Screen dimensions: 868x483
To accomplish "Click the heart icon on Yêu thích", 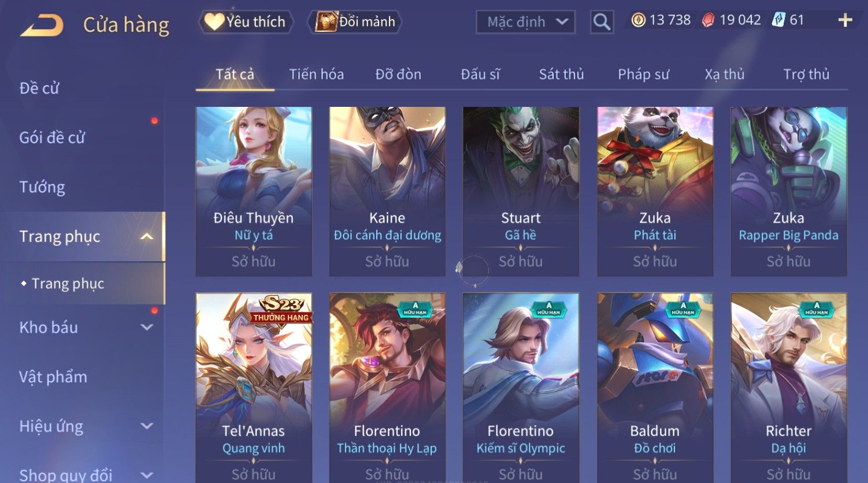I will point(214,22).
